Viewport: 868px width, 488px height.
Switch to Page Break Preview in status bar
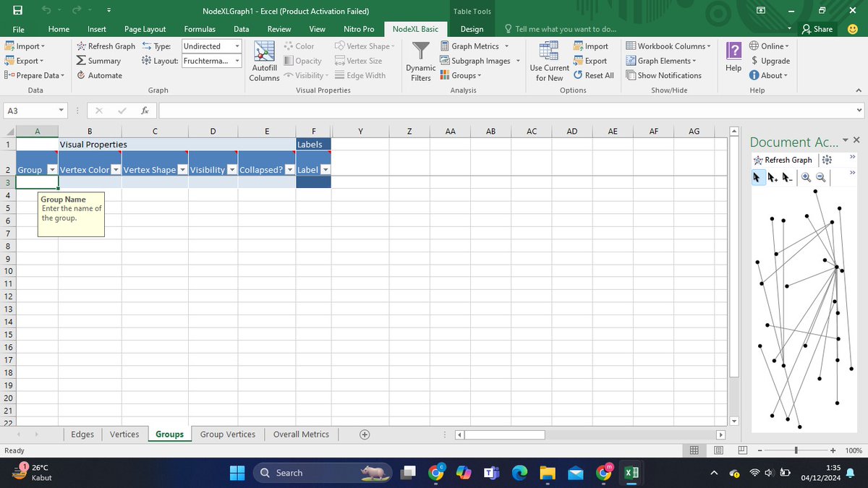click(742, 450)
